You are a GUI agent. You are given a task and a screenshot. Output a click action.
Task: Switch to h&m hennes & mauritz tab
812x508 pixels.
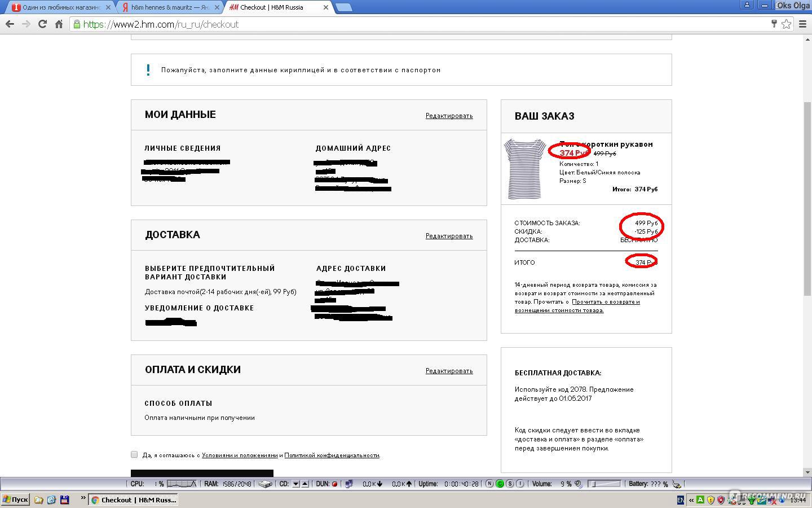click(x=169, y=7)
